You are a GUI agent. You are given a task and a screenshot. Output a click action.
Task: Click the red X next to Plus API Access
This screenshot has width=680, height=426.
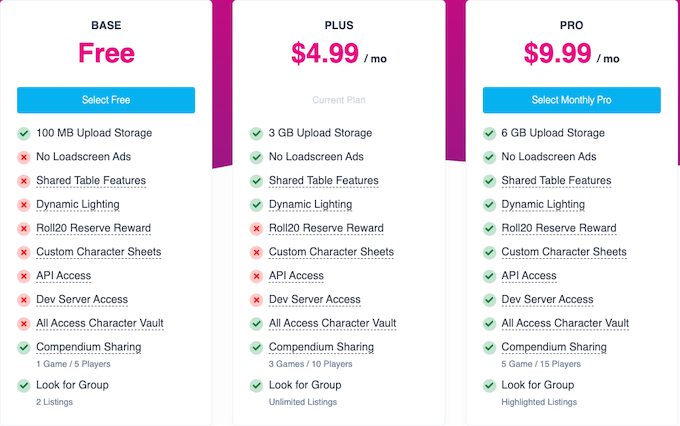coord(256,276)
